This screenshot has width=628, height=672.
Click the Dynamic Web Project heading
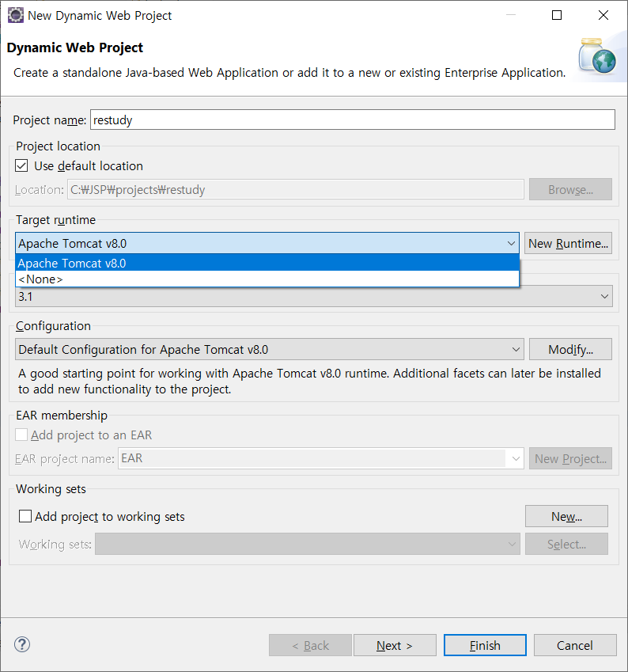pos(75,47)
